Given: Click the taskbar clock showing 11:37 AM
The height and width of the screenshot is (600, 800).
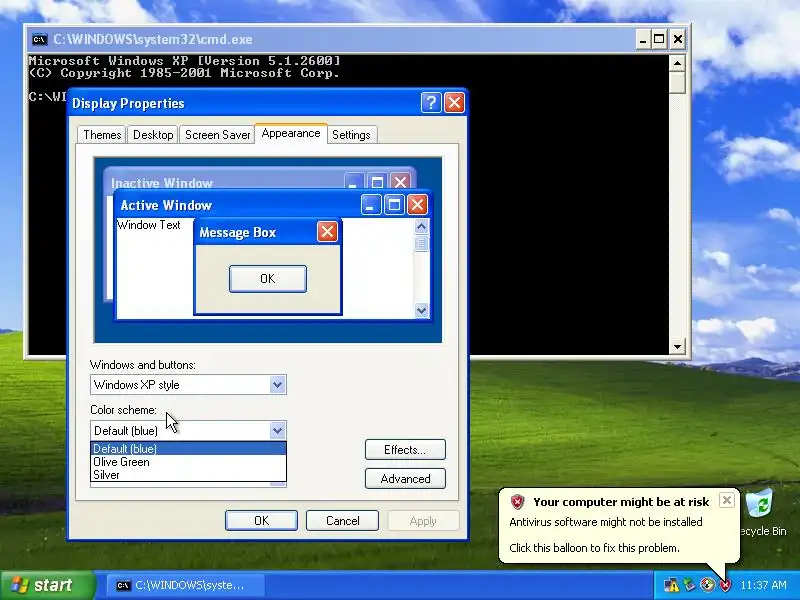Looking at the screenshot, I should coord(763,585).
